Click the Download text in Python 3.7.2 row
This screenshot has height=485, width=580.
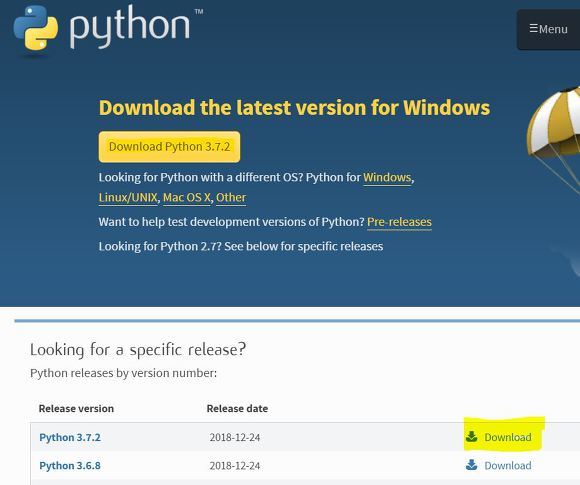[508, 437]
